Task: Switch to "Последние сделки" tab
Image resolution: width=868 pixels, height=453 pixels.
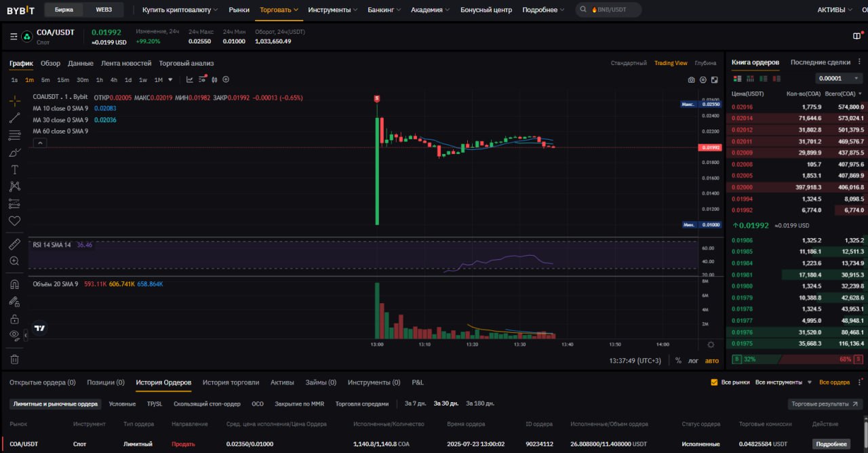Action: click(821, 62)
